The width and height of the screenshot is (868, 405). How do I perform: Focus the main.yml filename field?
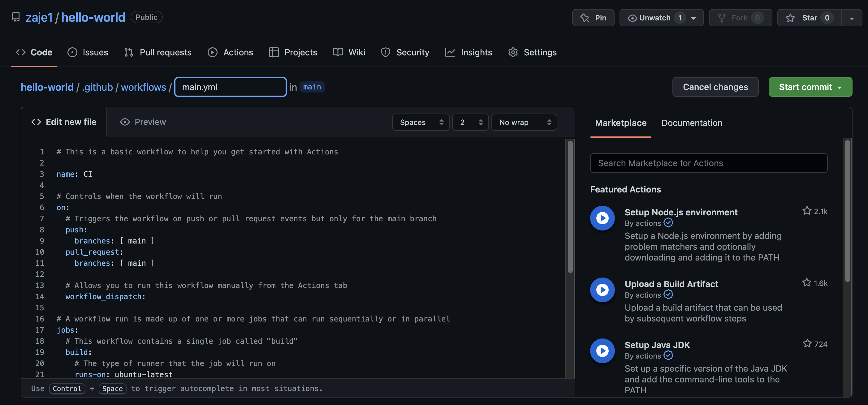[x=231, y=87]
